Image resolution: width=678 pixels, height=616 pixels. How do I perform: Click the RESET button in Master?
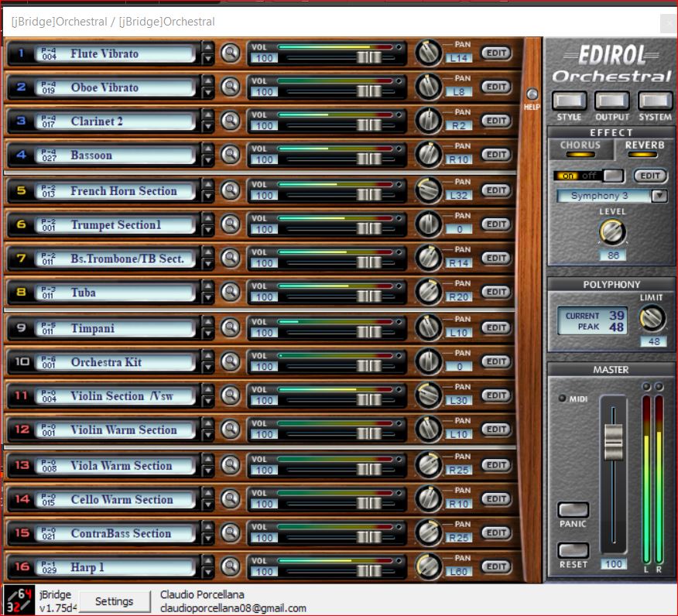click(x=574, y=550)
